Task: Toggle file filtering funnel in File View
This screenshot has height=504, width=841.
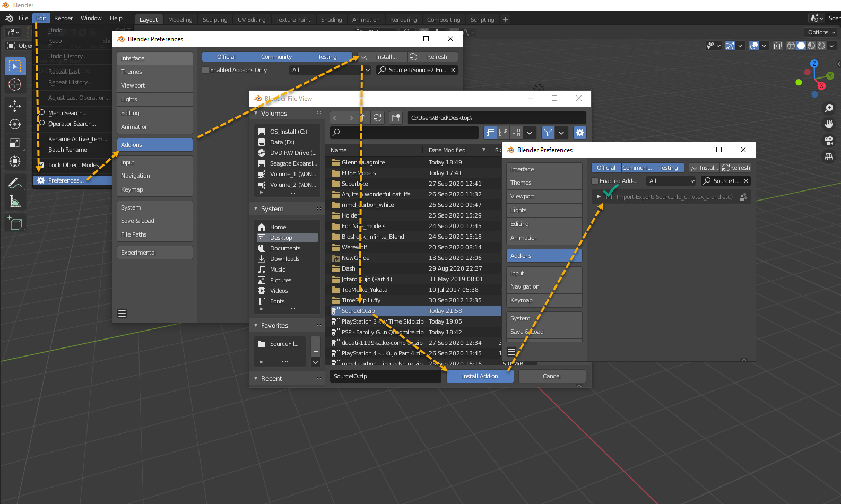Action: pyautogui.click(x=548, y=133)
